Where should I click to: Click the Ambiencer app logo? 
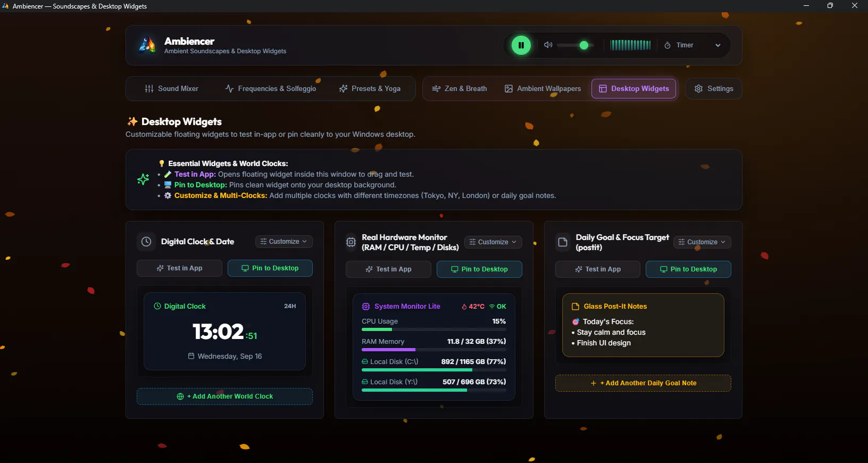point(147,45)
